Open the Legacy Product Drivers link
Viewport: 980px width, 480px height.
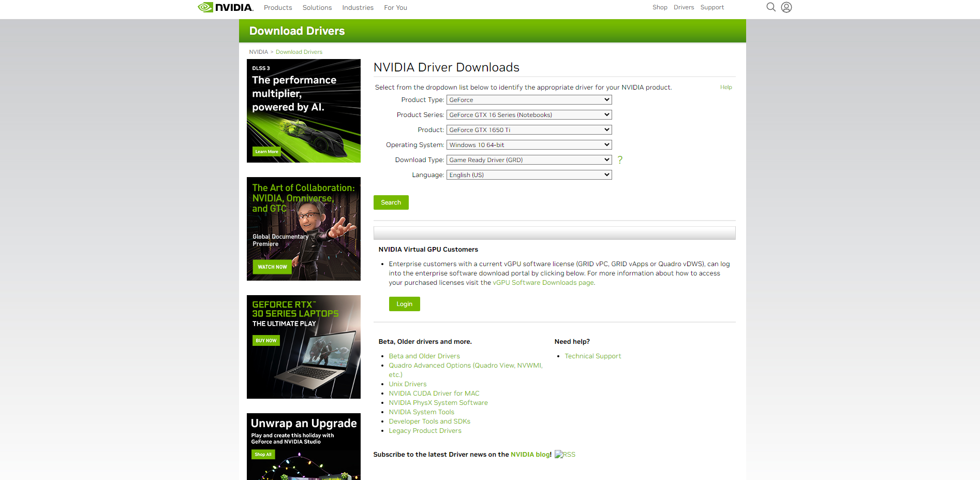pyautogui.click(x=425, y=431)
